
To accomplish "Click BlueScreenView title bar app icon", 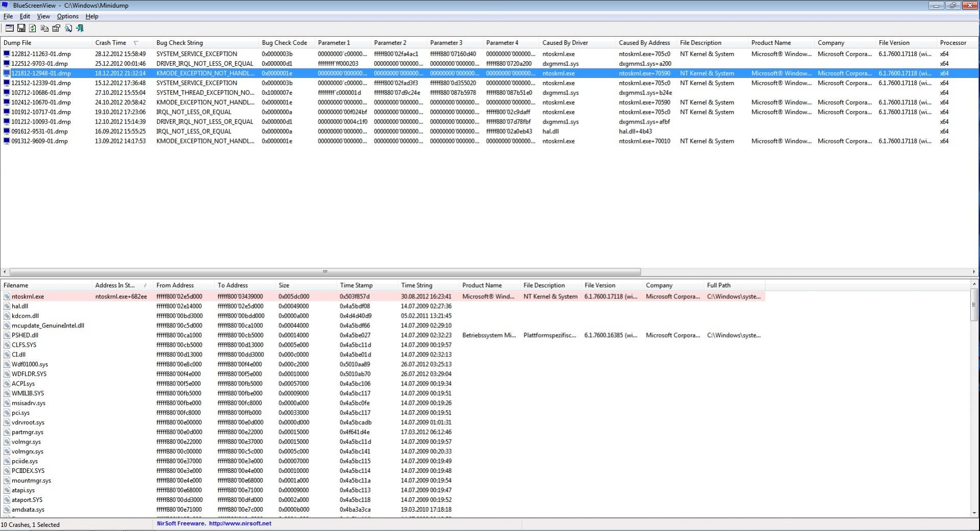I will [x=6, y=5].
